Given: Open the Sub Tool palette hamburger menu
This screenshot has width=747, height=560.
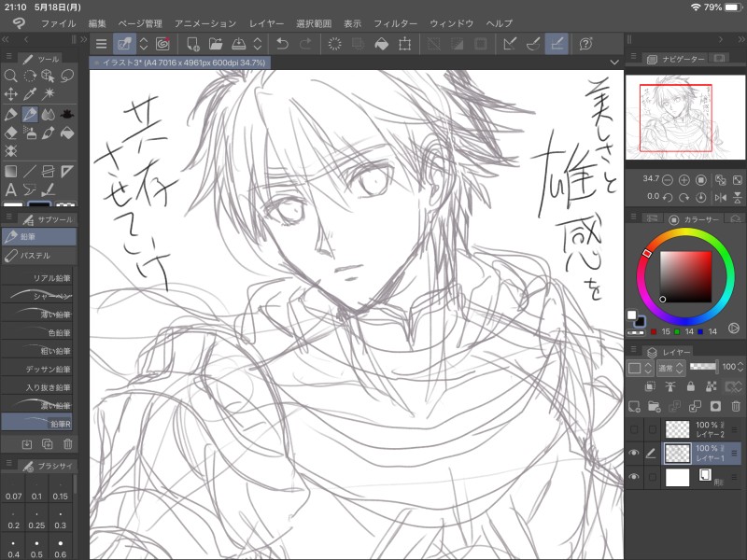Looking at the screenshot, I should (x=8, y=217).
